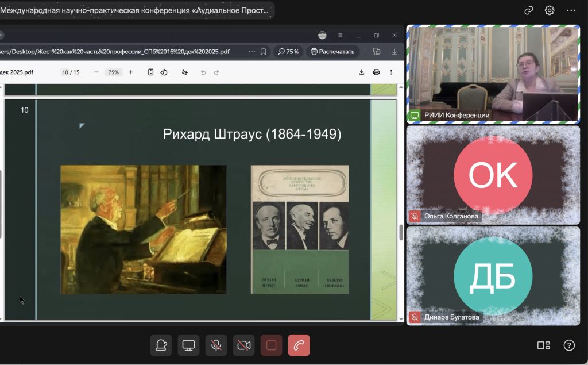This screenshot has width=588, height=365.
Task: Click the PDF page number field
Action: click(65, 72)
